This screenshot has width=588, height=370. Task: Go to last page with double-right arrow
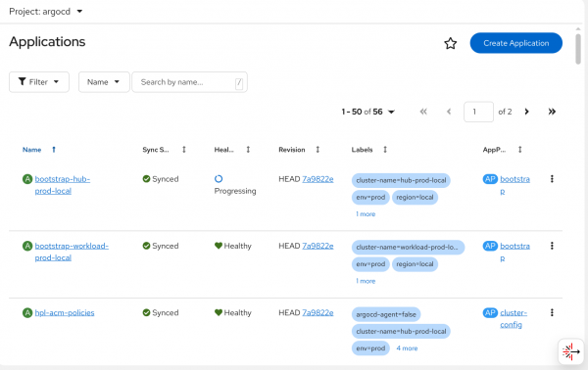[x=552, y=112]
